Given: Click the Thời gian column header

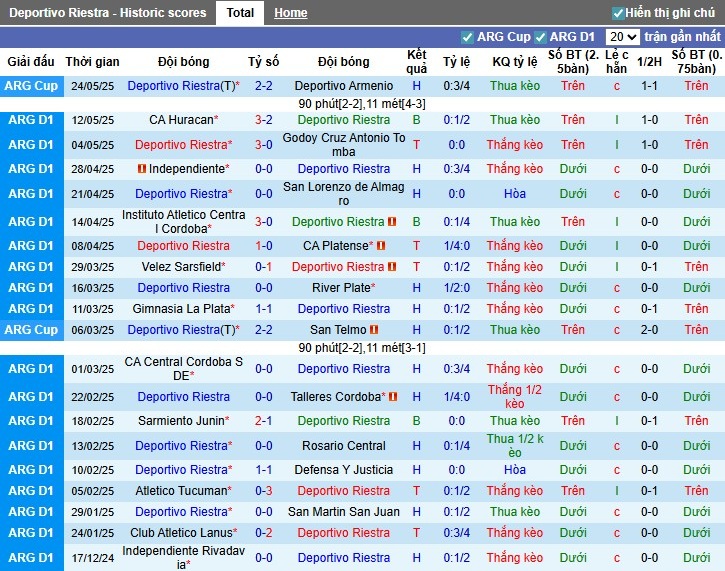Looking at the screenshot, I should [x=92, y=62].
